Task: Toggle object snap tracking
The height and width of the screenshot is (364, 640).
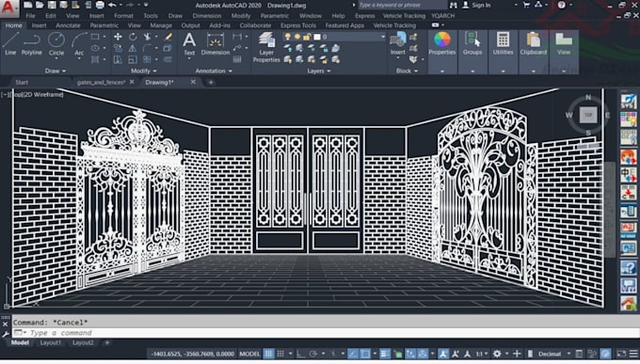Action: click(353, 354)
